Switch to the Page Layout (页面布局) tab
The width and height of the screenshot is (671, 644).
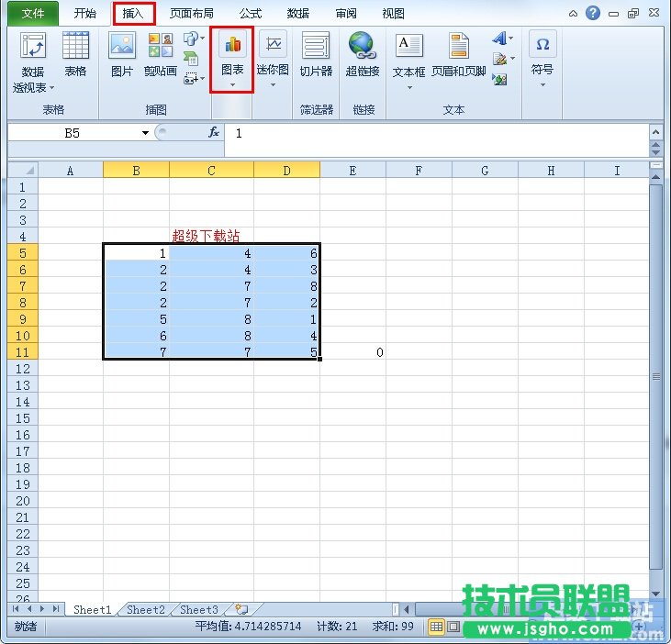192,14
